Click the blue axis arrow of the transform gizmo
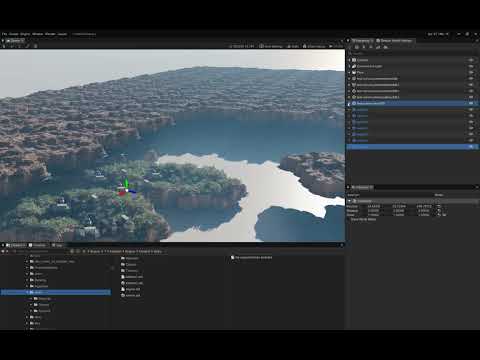The height and width of the screenshot is (360, 480). pos(132,192)
